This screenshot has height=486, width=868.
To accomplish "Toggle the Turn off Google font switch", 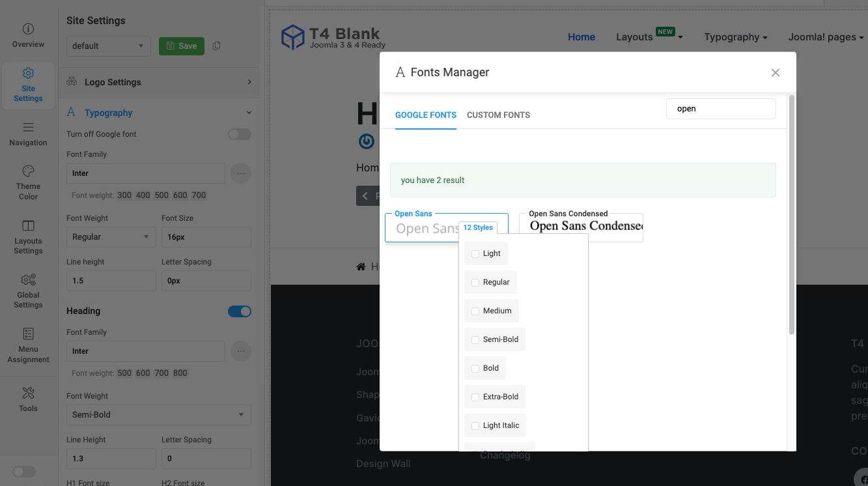I will pyautogui.click(x=240, y=134).
